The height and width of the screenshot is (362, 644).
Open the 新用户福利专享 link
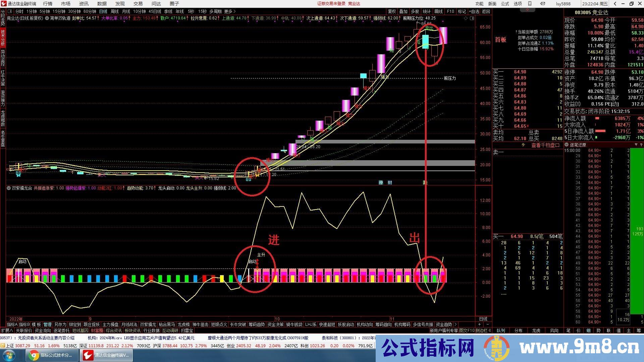pos(444,330)
